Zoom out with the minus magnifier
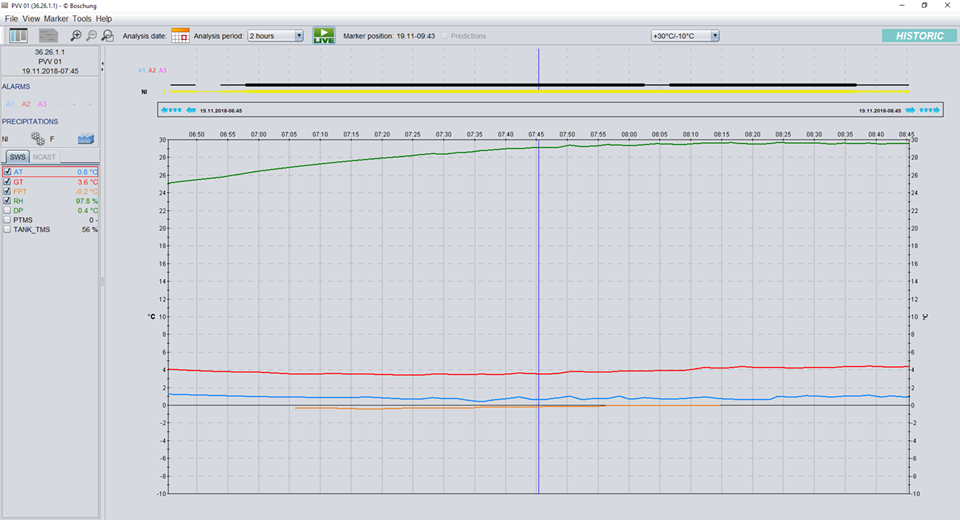960x520 pixels. click(x=91, y=36)
